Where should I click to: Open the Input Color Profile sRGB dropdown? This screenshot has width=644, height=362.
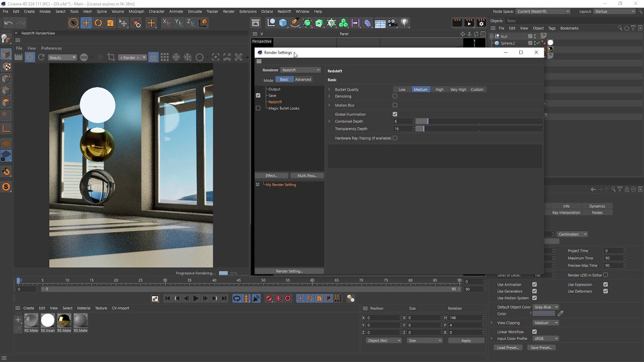546,338
